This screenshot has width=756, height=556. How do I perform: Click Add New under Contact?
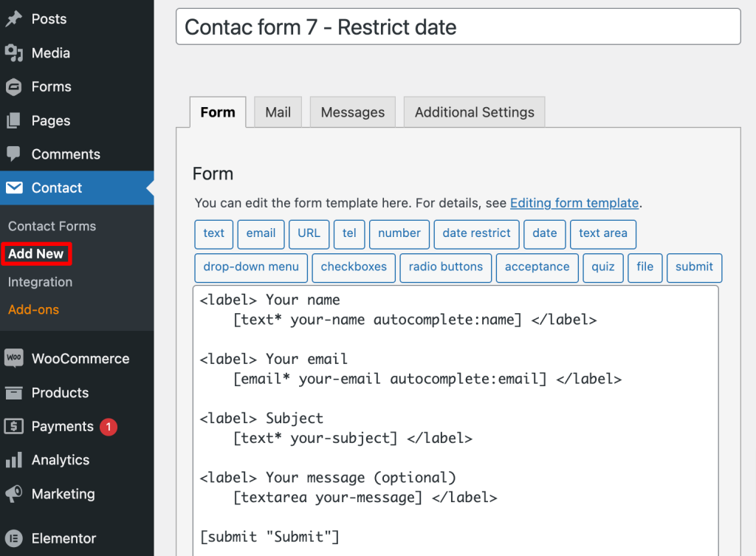36,254
